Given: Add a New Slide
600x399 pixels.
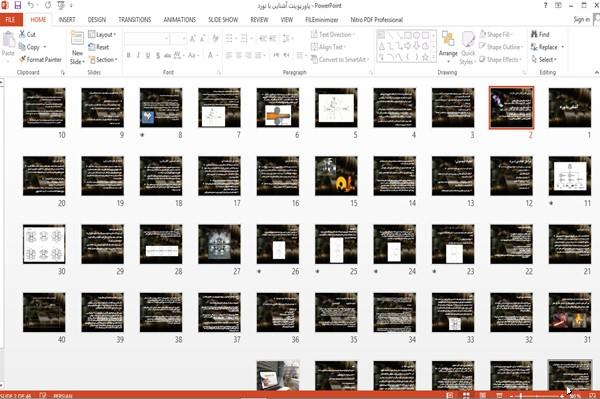Looking at the screenshot, I should (77, 47).
